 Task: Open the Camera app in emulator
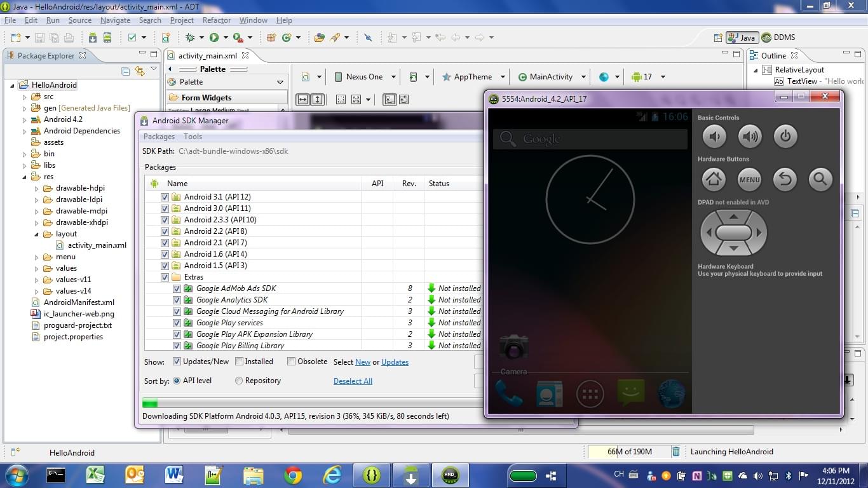[x=513, y=348]
